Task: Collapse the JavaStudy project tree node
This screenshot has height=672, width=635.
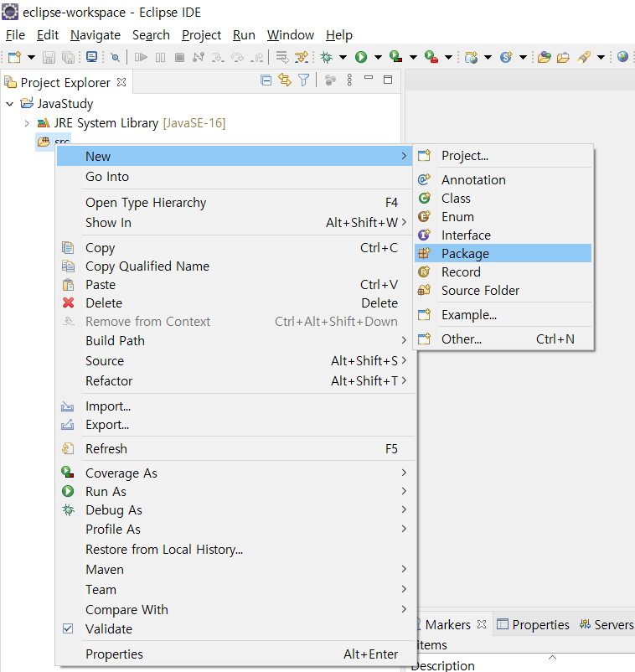Action: click(10, 104)
